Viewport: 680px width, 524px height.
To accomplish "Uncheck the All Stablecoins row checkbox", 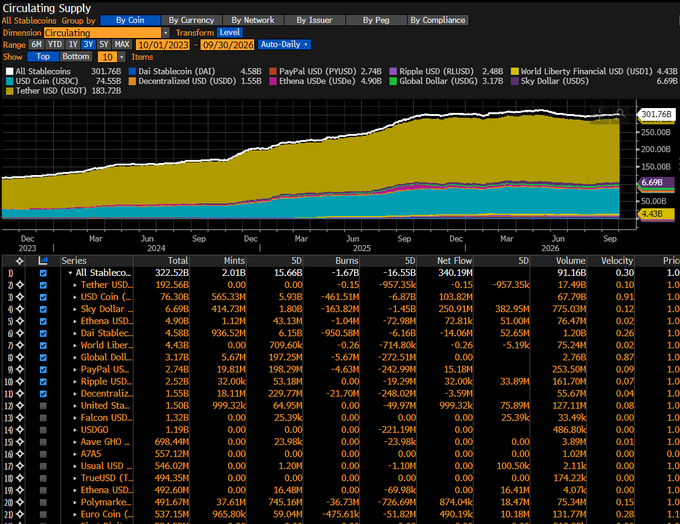I will [x=43, y=273].
